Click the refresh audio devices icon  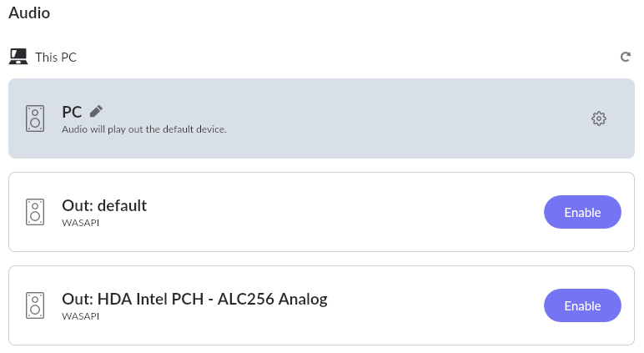[x=626, y=57]
